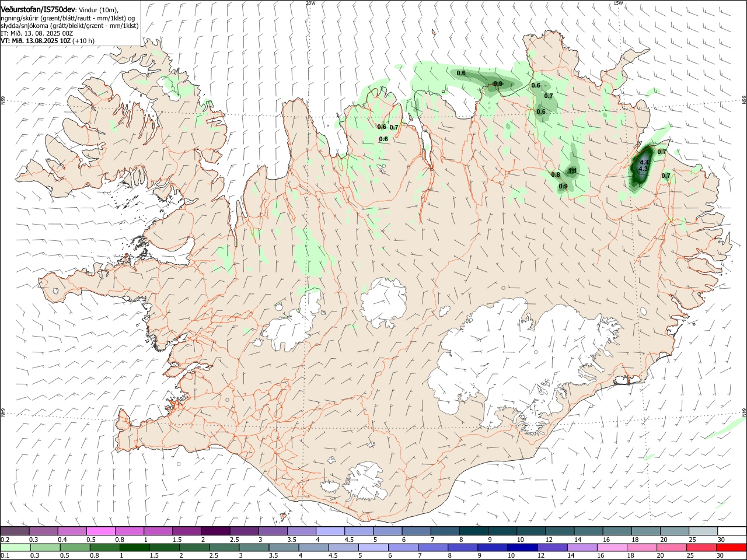Image resolution: width=747 pixels, height=560 pixels.
Task: Click the dusky purple snow-scale swatch labeled 0.2
Action: click(x=15, y=531)
